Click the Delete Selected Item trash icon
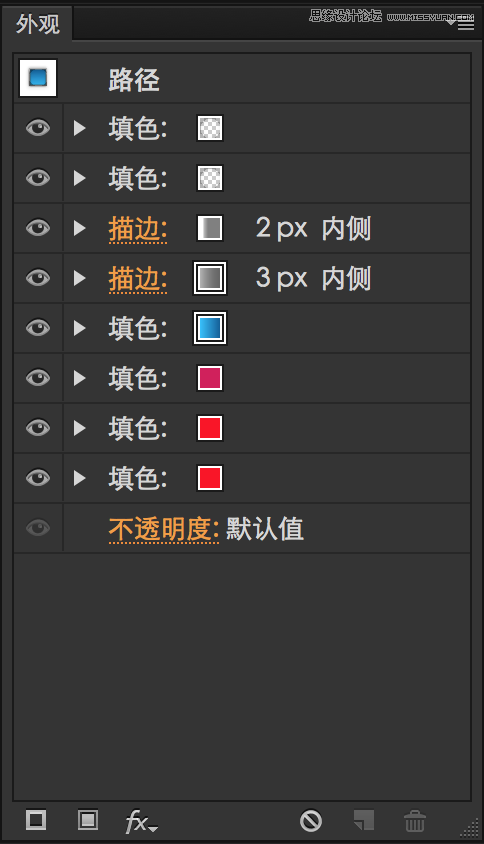The height and width of the screenshot is (844, 484). click(415, 821)
